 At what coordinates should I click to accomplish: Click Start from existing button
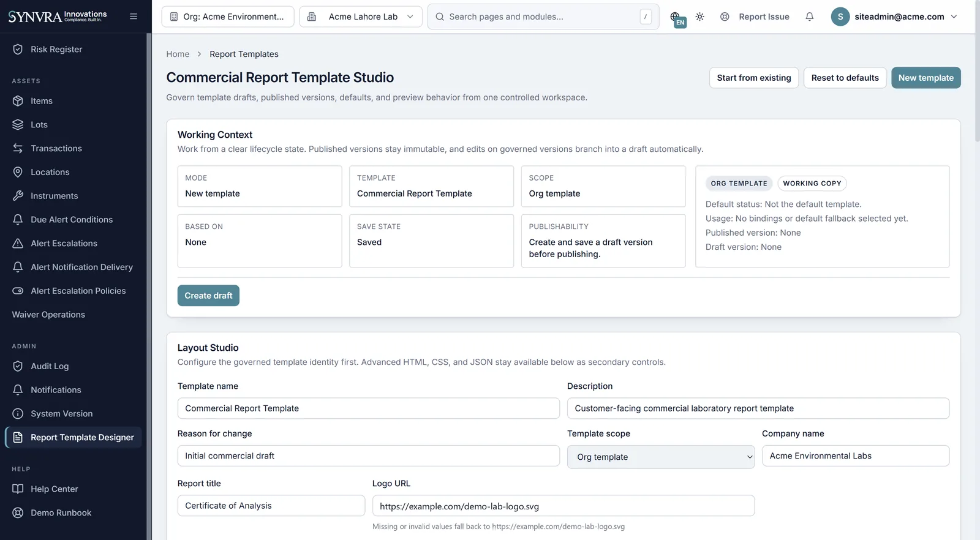tap(754, 78)
